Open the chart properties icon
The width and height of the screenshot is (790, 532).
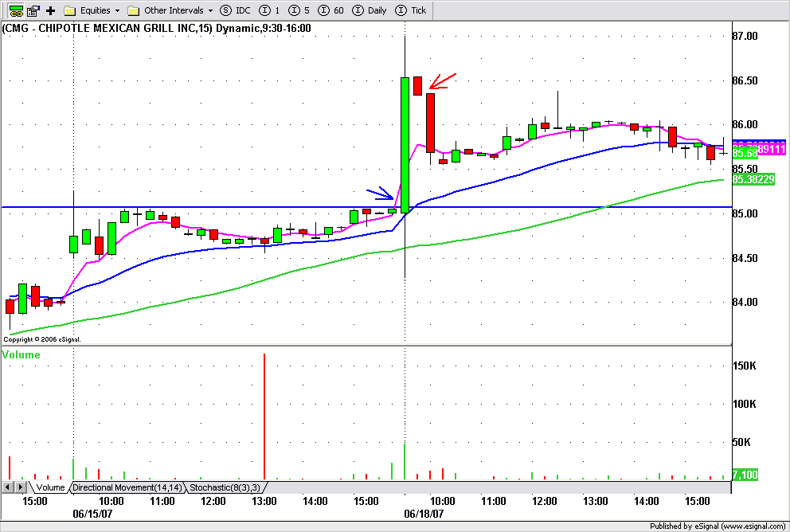point(33,10)
